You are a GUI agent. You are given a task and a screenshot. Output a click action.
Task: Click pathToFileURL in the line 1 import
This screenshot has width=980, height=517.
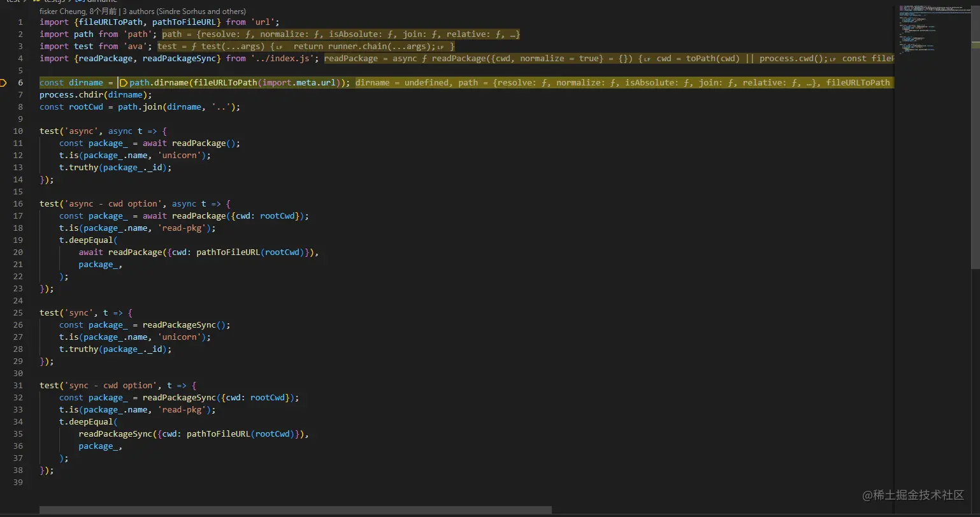click(184, 22)
